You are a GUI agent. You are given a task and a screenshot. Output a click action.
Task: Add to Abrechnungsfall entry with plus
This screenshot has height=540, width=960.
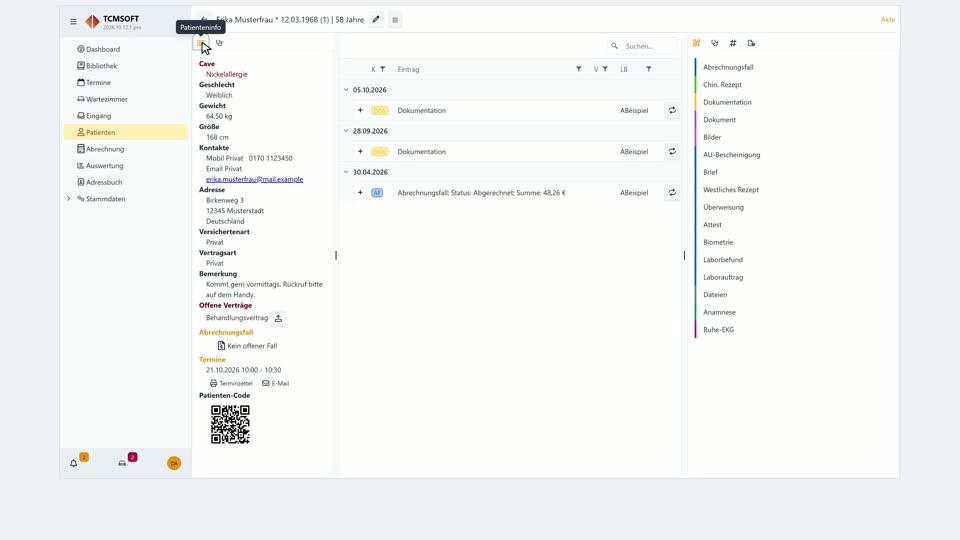coord(360,193)
